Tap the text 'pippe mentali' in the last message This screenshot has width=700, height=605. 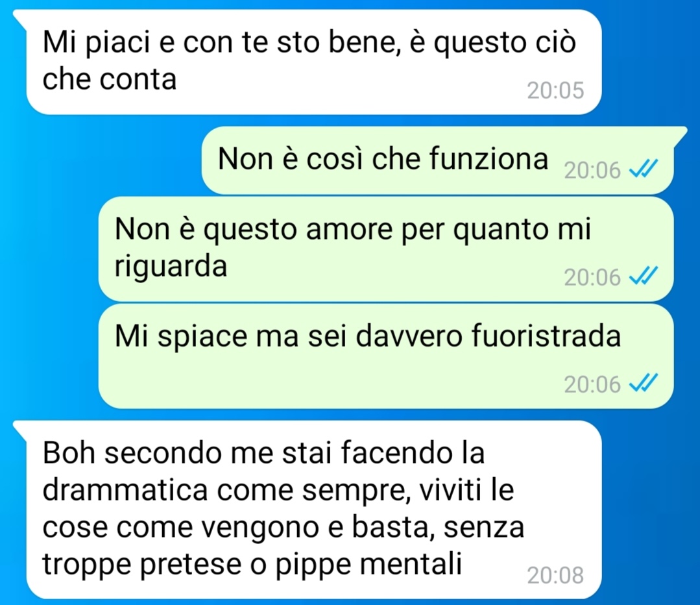click(x=368, y=565)
